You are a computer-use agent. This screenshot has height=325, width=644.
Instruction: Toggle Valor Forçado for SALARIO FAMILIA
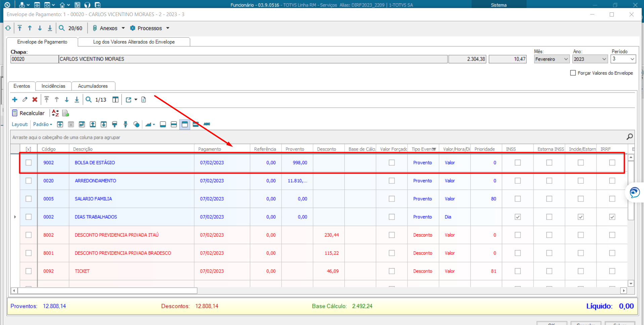(392, 199)
